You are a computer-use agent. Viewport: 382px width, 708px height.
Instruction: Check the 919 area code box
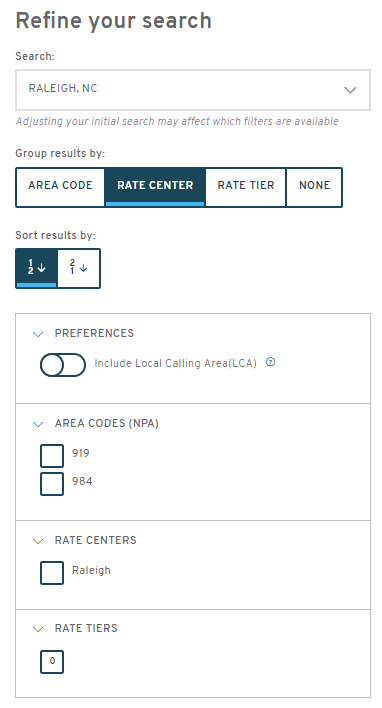52,456
